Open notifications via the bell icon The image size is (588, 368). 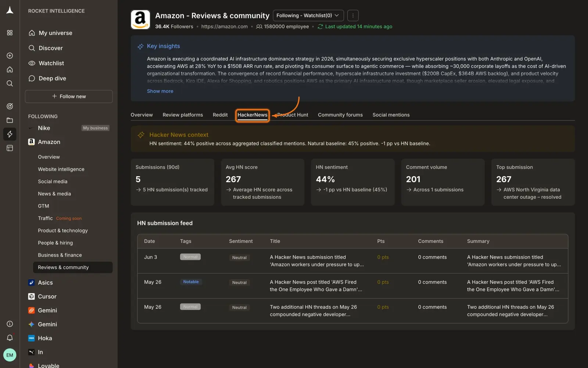10,338
